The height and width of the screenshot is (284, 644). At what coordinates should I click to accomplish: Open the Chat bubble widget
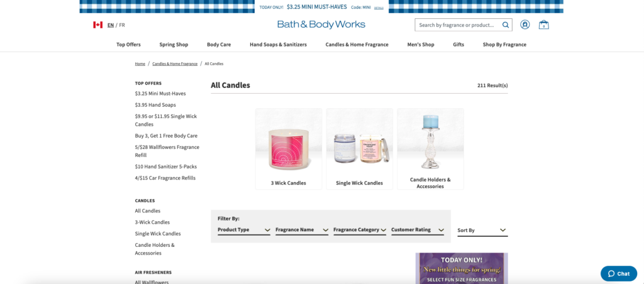point(619,274)
